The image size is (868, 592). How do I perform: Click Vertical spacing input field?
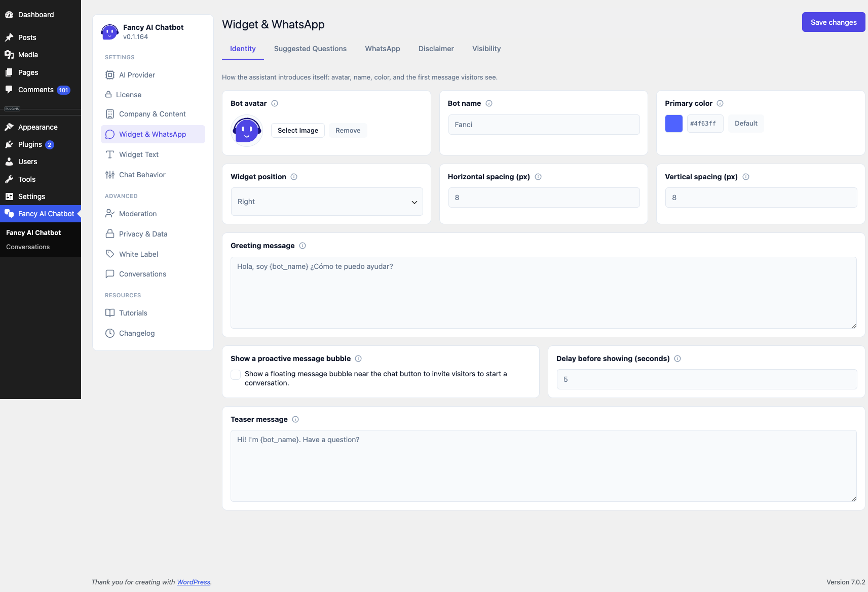click(x=761, y=198)
